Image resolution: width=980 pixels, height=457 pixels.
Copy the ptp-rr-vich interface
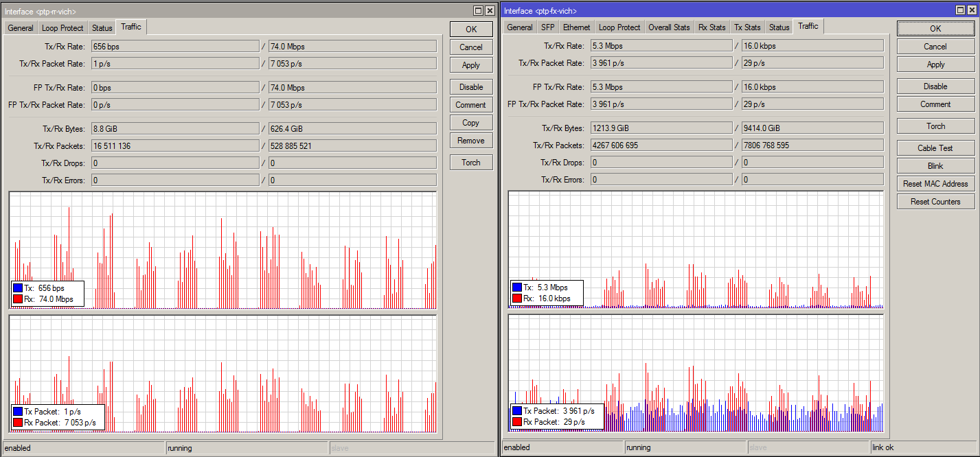[x=471, y=123]
